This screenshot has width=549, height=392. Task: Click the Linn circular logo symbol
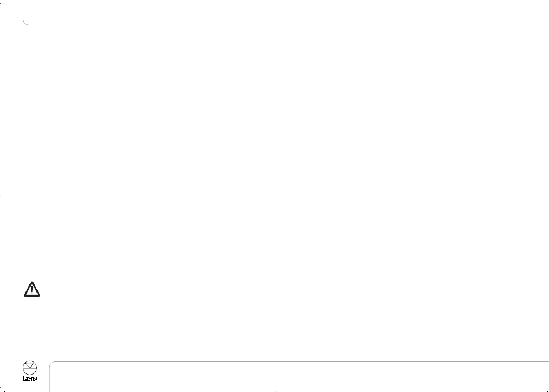[x=29, y=368]
